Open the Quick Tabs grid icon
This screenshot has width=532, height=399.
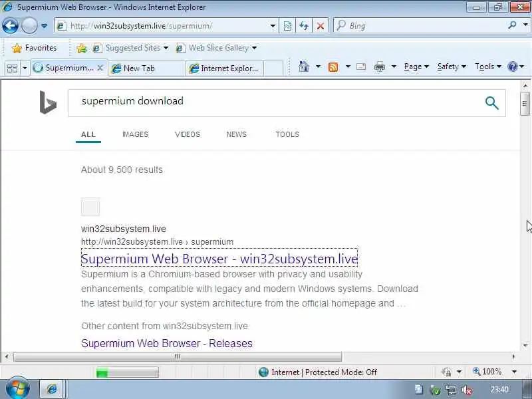[x=12, y=68]
